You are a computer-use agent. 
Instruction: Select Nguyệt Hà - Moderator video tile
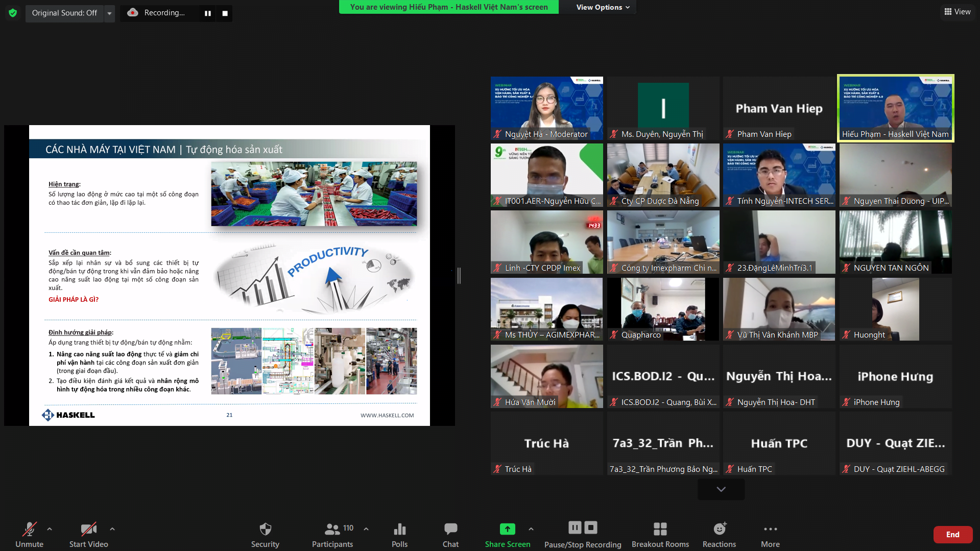(547, 108)
